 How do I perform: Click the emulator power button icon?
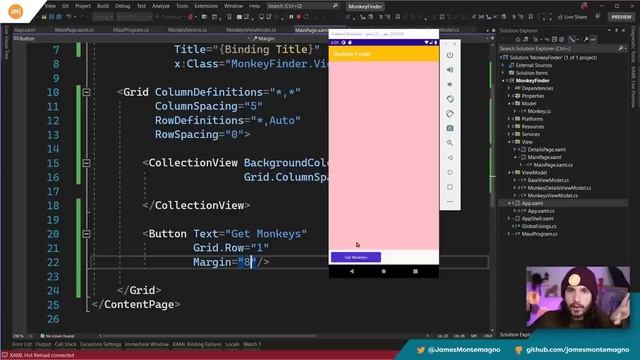coord(450,55)
